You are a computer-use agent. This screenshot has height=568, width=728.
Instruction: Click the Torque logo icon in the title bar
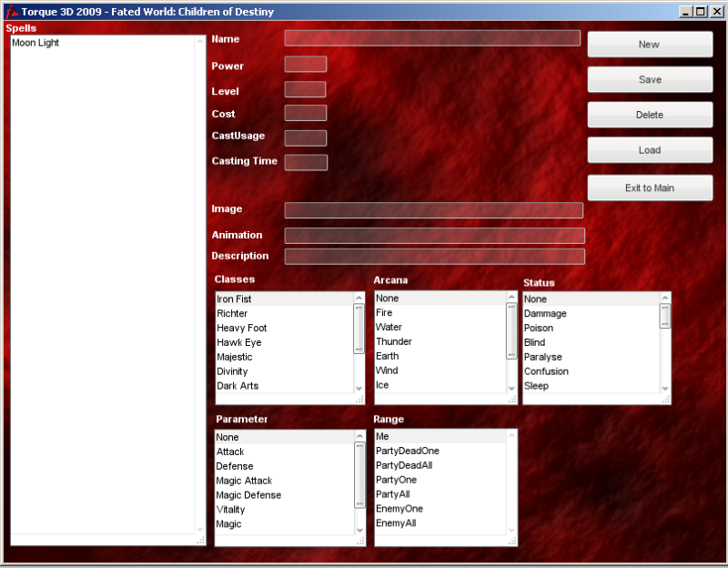(10, 11)
